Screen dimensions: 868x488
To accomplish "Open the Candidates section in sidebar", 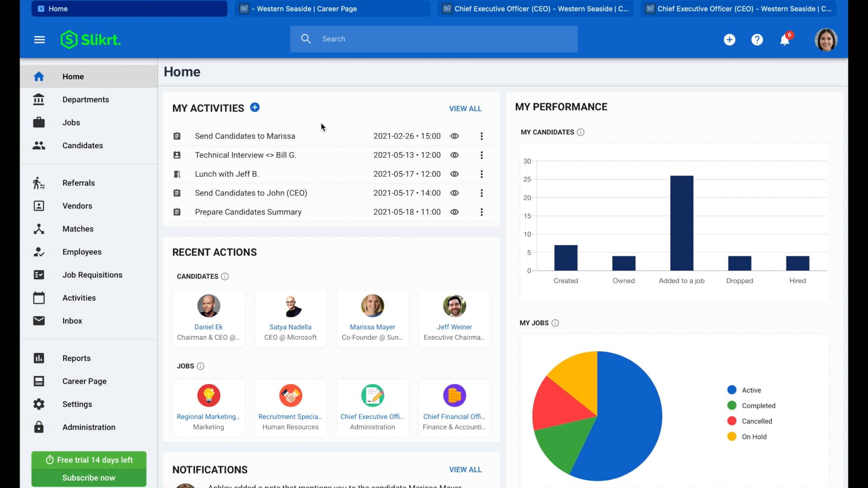I will 83,145.
